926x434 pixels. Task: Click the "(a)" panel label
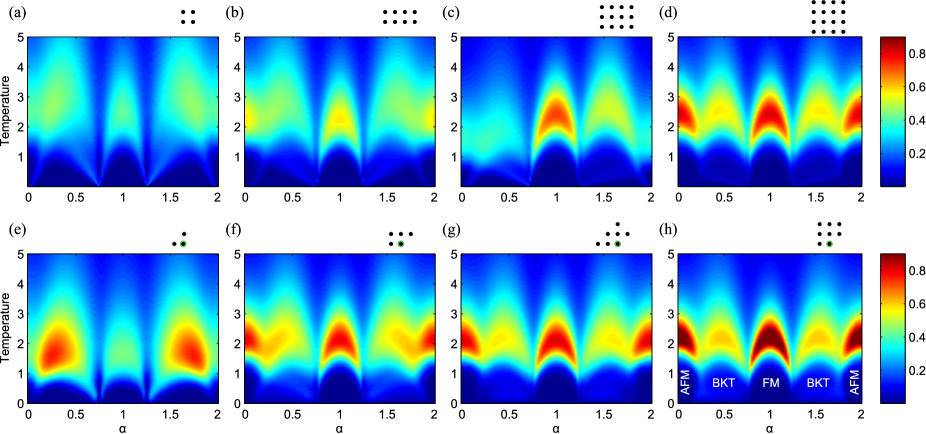point(17,15)
